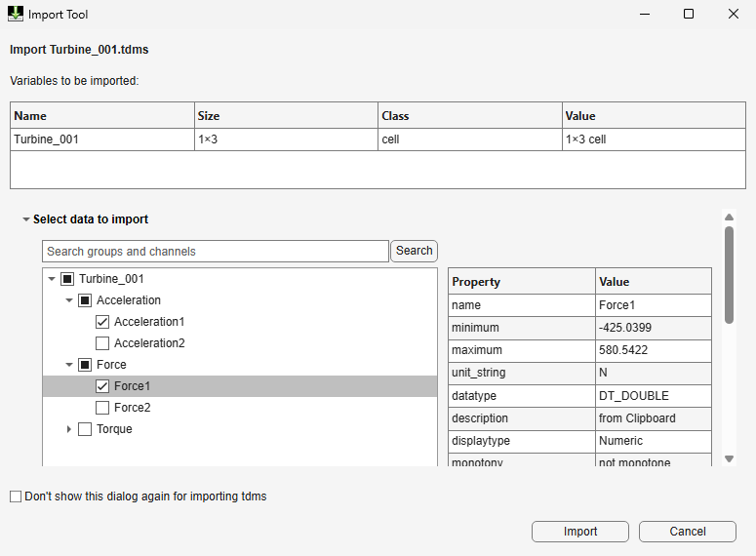Click the Cancel button
The height and width of the screenshot is (556, 756).
pyautogui.click(x=688, y=532)
